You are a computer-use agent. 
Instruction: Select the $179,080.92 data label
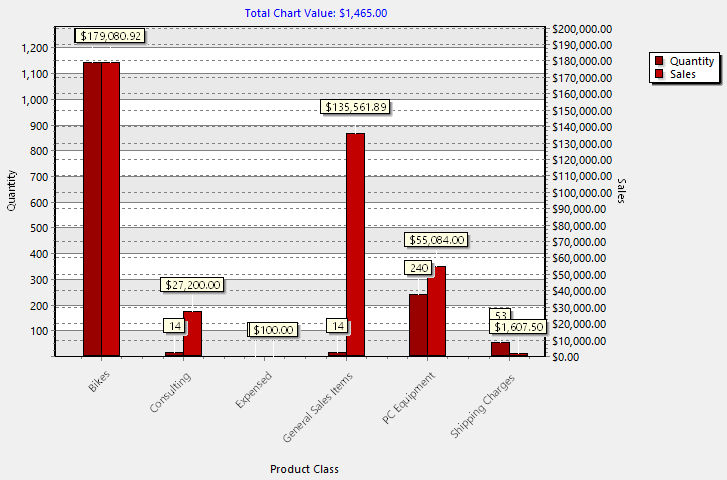111,36
